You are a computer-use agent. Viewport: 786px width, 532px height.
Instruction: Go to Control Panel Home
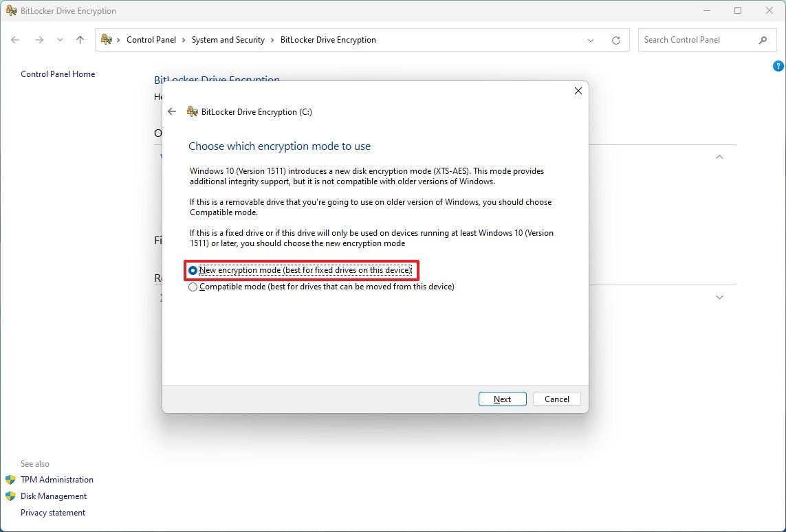point(58,74)
